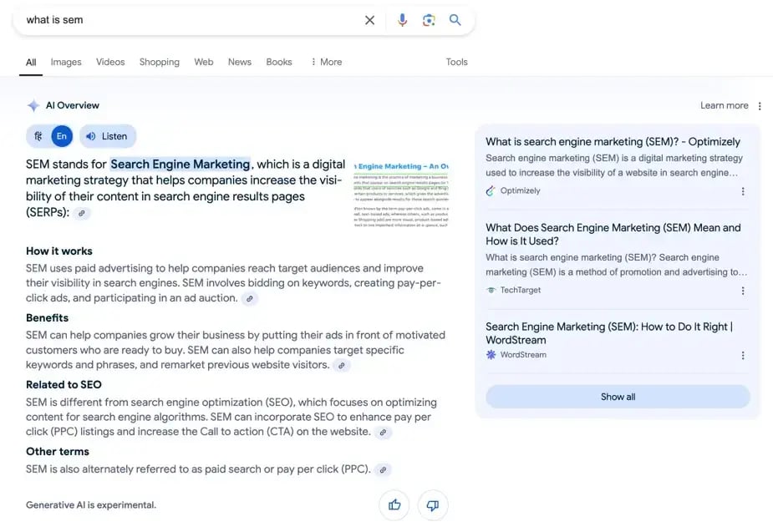
Task: Expand the More search filters menu
Action: pos(327,62)
